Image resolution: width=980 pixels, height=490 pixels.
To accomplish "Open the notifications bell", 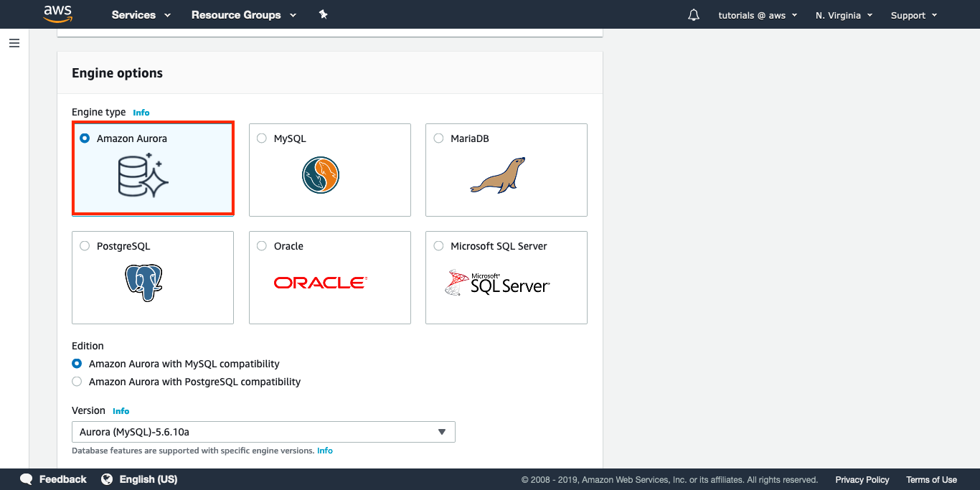I will click(694, 15).
